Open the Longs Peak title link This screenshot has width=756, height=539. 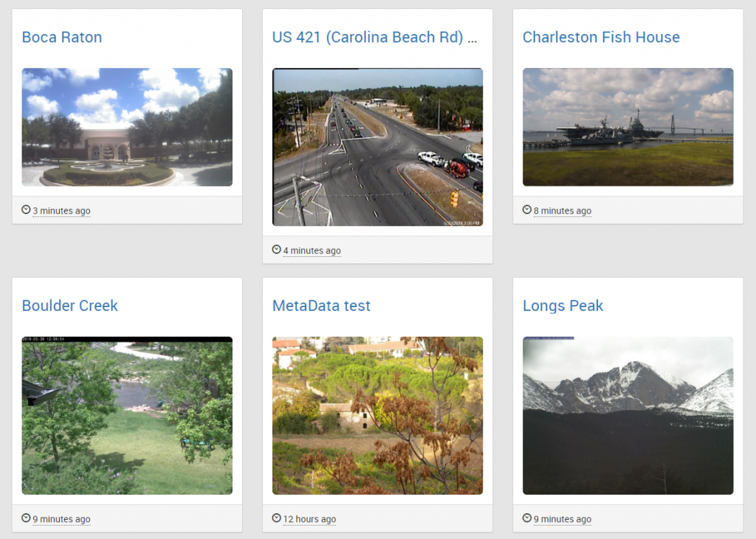(563, 306)
